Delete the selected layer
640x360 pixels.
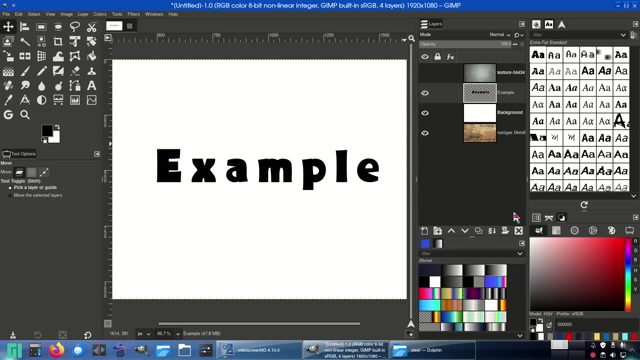tap(519, 231)
